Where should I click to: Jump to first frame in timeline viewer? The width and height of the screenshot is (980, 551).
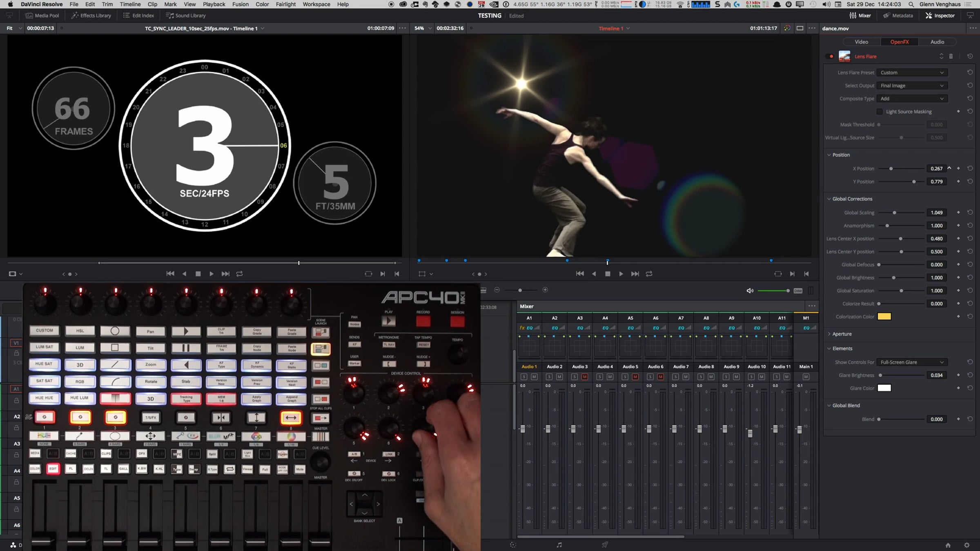pos(580,274)
